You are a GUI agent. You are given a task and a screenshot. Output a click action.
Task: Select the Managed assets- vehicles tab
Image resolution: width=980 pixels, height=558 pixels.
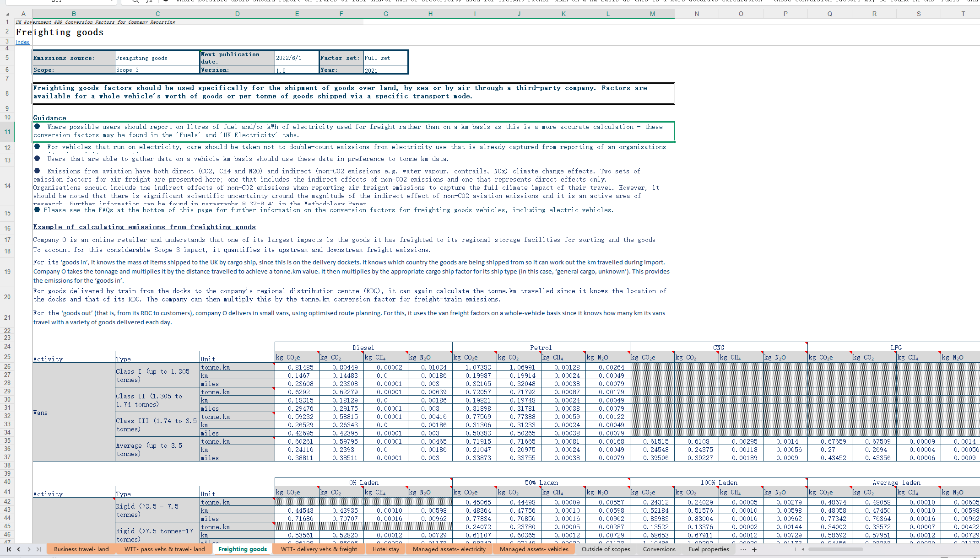[x=534, y=549]
